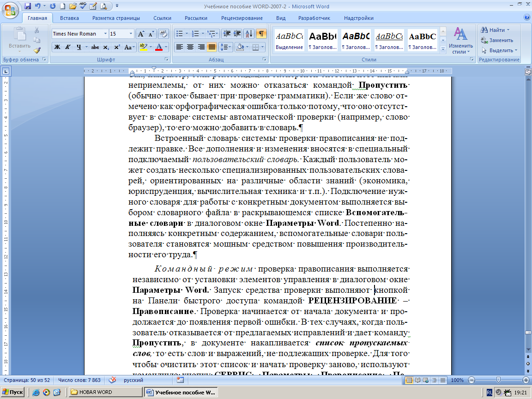Increase paragraph indent

[x=237, y=34]
